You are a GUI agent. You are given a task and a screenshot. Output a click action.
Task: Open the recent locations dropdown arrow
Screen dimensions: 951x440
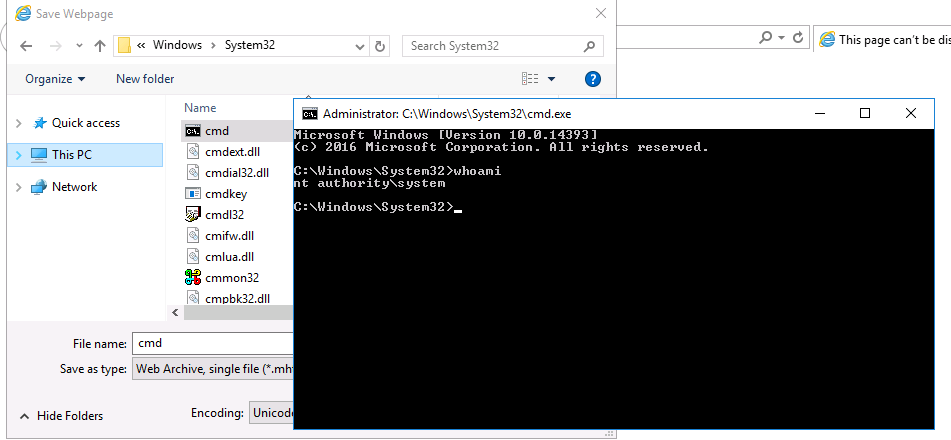tap(79, 46)
